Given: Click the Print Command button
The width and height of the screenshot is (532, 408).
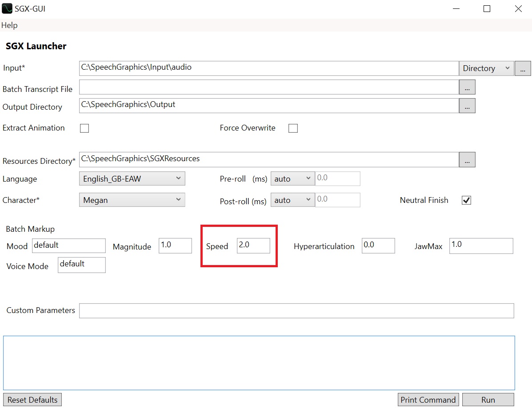Looking at the screenshot, I should pyautogui.click(x=428, y=400).
